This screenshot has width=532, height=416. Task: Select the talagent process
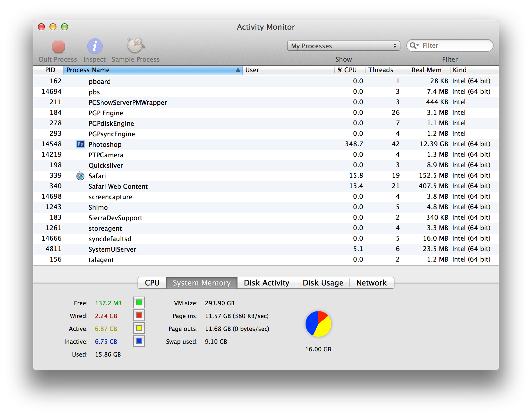[x=101, y=260]
